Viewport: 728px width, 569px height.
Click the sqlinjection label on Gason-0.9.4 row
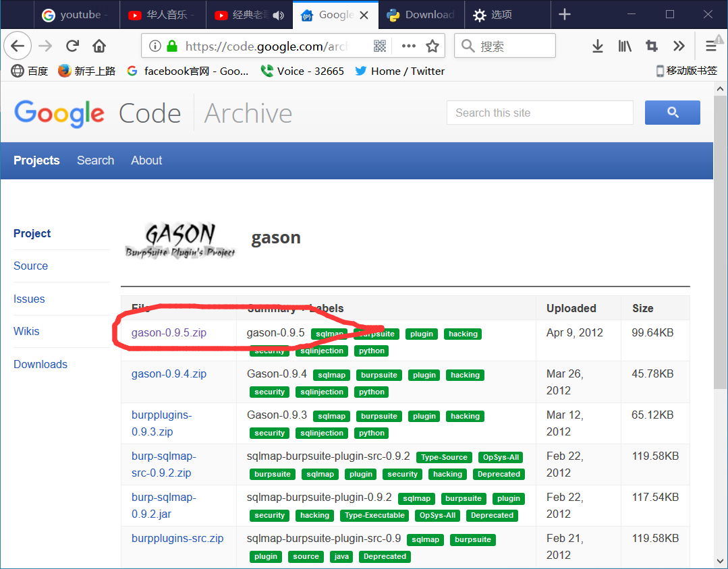pyautogui.click(x=322, y=392)
